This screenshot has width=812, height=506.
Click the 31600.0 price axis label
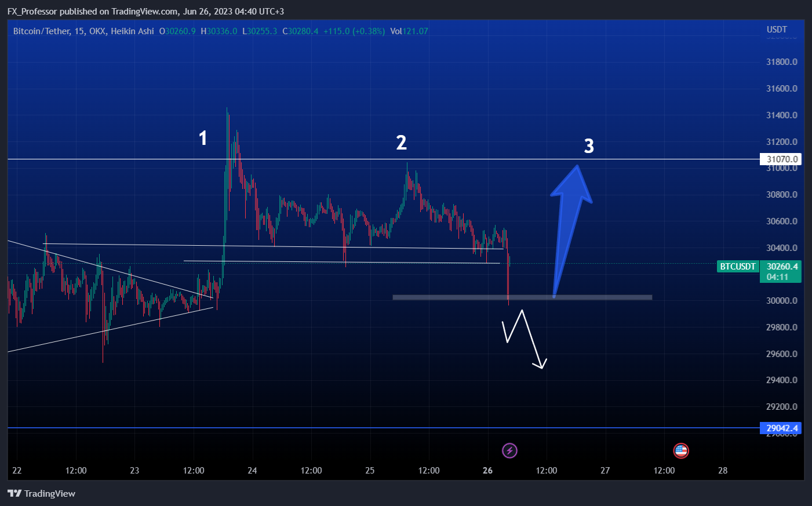[782, 89]
